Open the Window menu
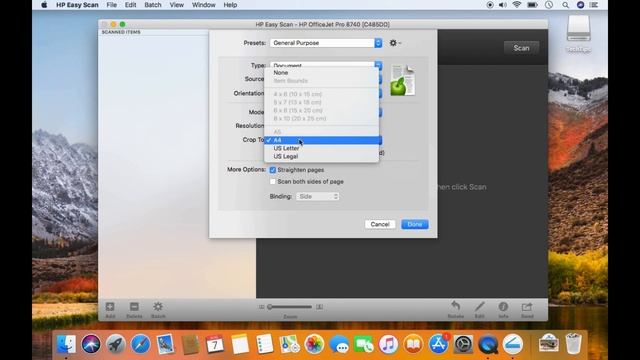This screenshot has width=640, height=360. coord(204,5)
